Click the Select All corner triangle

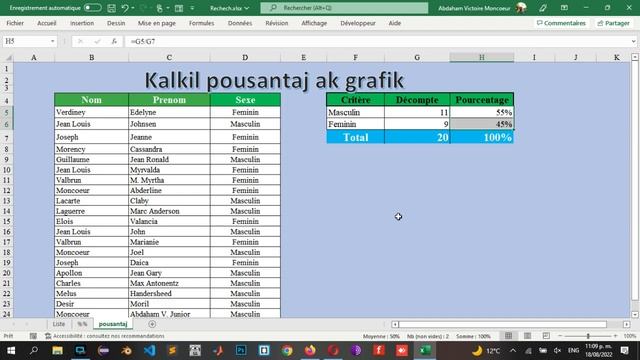(8, 58)
